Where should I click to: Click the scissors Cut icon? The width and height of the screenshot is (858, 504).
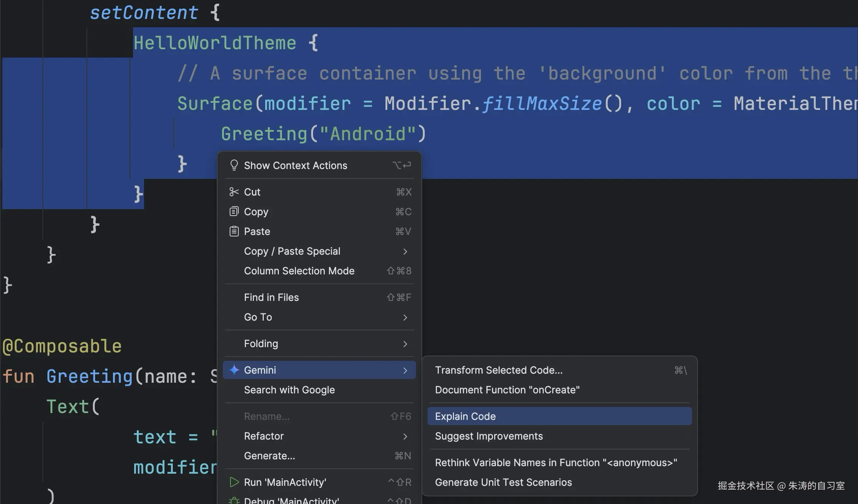click(234, 192)
